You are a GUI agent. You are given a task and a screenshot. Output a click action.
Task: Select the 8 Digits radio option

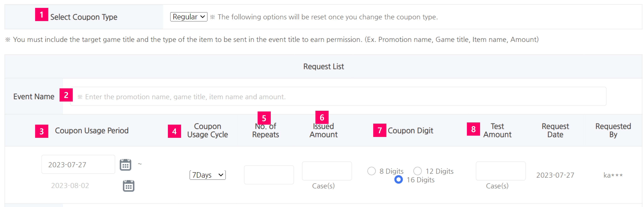point(371,171)
